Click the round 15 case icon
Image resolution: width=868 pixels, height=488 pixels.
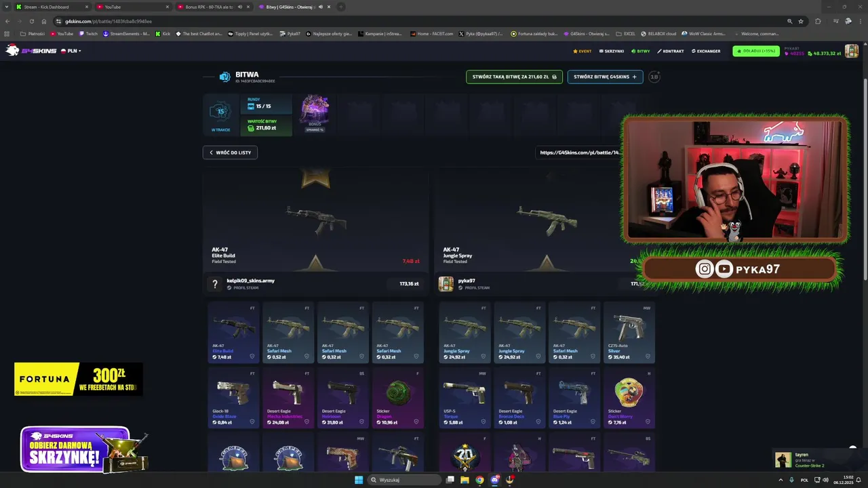point(220,112)
